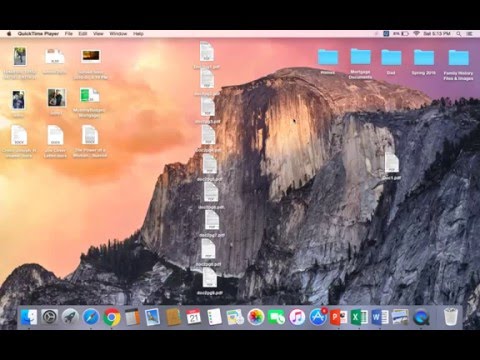Image resolution: width=480 pixels, height=360 pixels.
Task: Open Maps icon in dock
Action: [235, 317]
